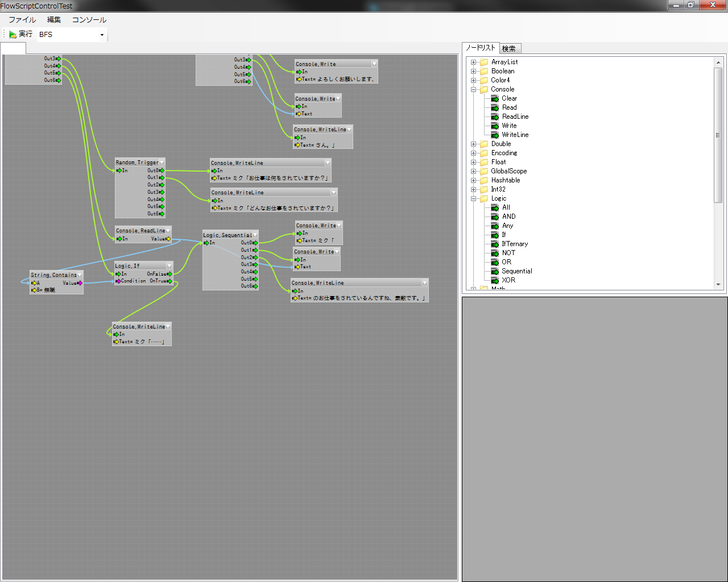Screen dimensions: 728x582
Task: Open the ファイル menu
Action: coord(22,20)
